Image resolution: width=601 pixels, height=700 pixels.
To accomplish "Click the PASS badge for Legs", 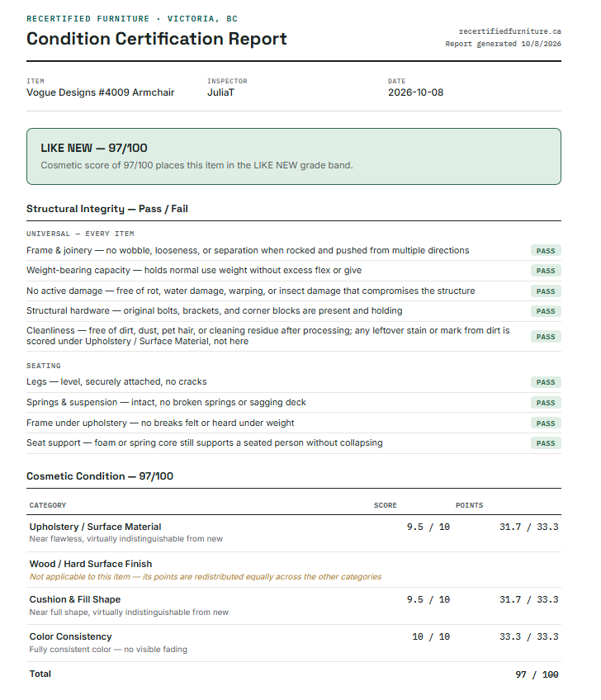I will [546, 382].
